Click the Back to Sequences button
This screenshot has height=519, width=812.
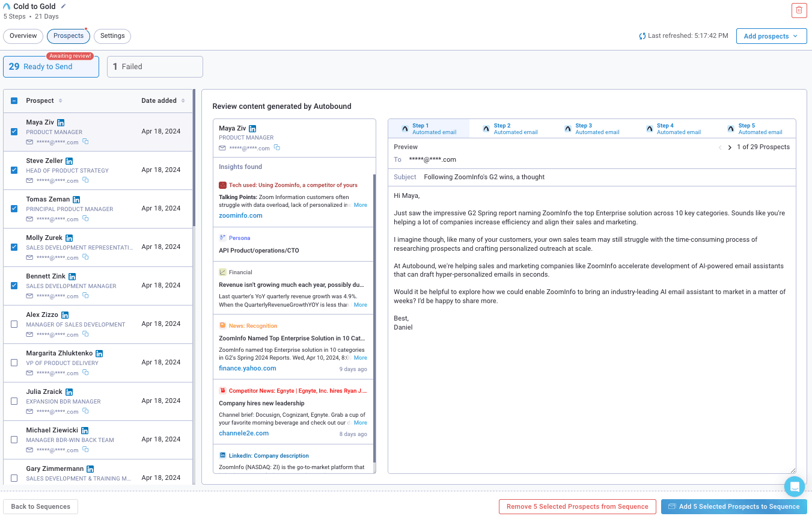click(40, 506)
